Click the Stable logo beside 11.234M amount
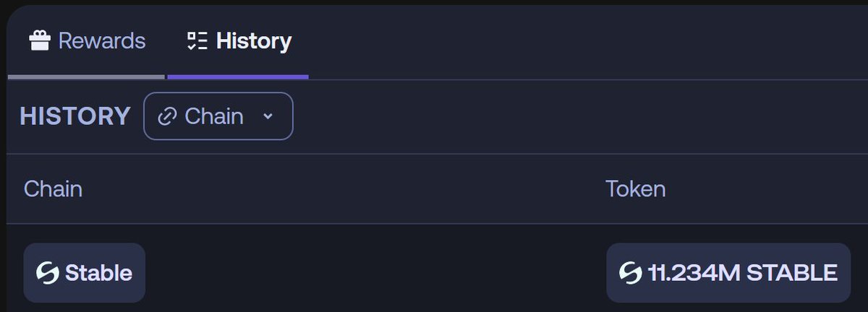The image size is (868, 312). (x=631, y=273)
